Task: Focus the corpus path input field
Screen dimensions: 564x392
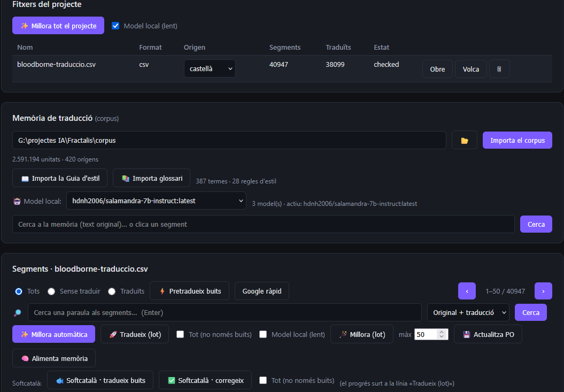Action: [229, 140]
